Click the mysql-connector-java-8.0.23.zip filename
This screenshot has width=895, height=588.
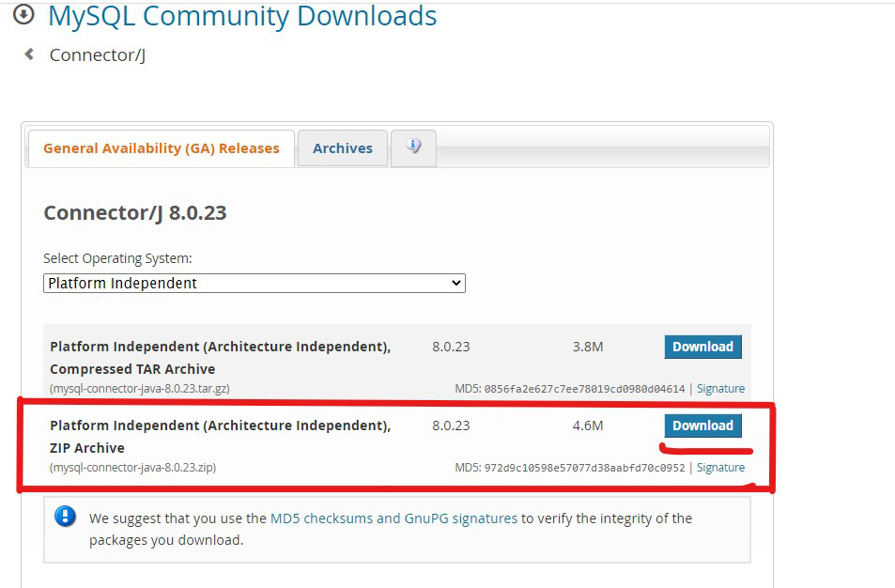coord(133,468)
